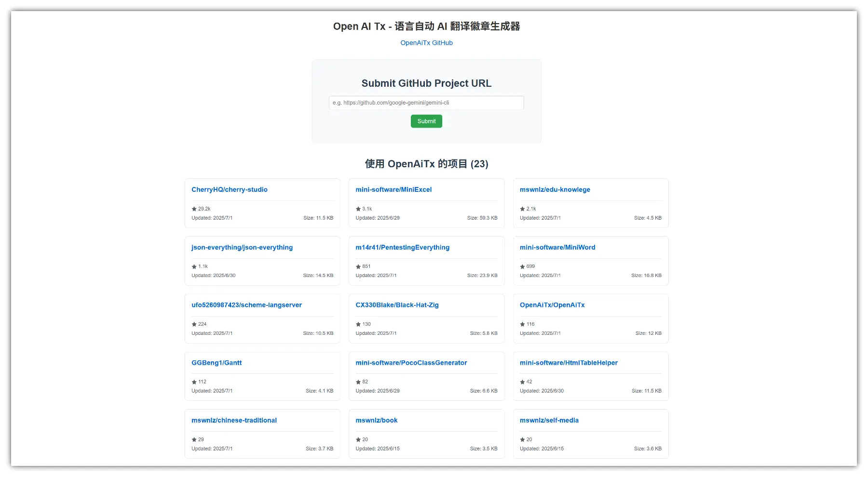Click the green Submit button
Screen dimensions: 868x477
[426, 121]
